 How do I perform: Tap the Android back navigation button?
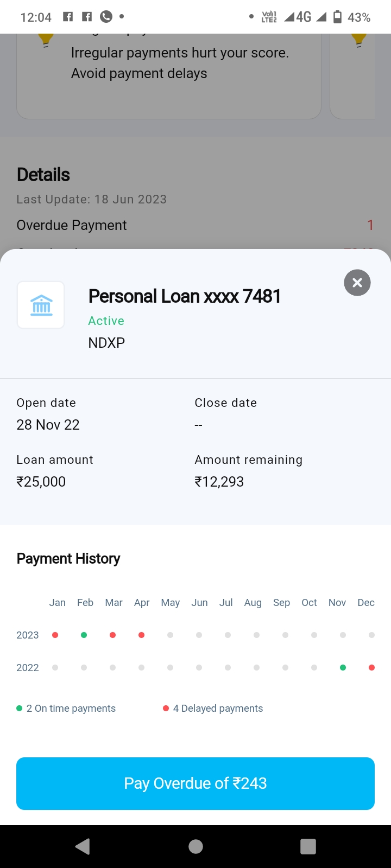tap(83, 846)
